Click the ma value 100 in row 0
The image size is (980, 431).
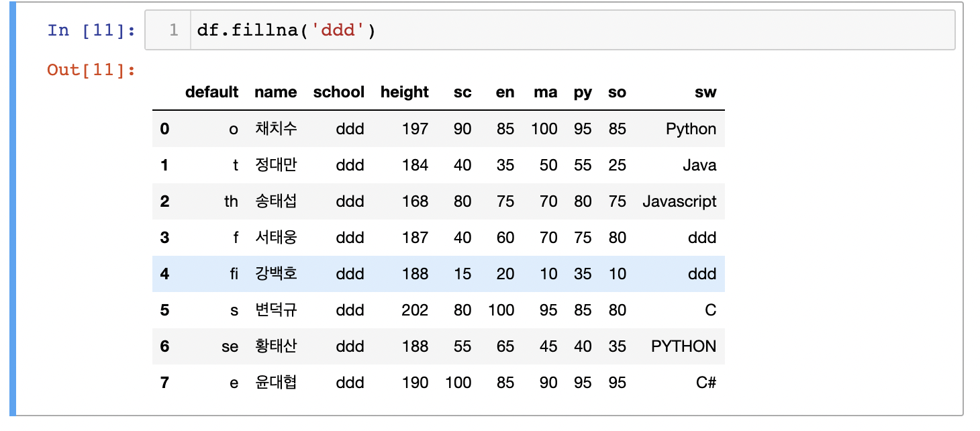(544, 129)
